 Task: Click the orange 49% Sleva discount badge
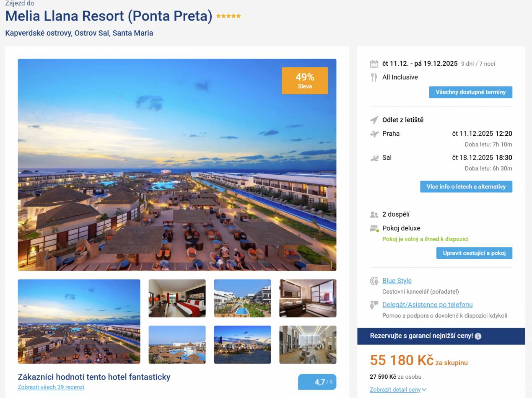[305, 80]
